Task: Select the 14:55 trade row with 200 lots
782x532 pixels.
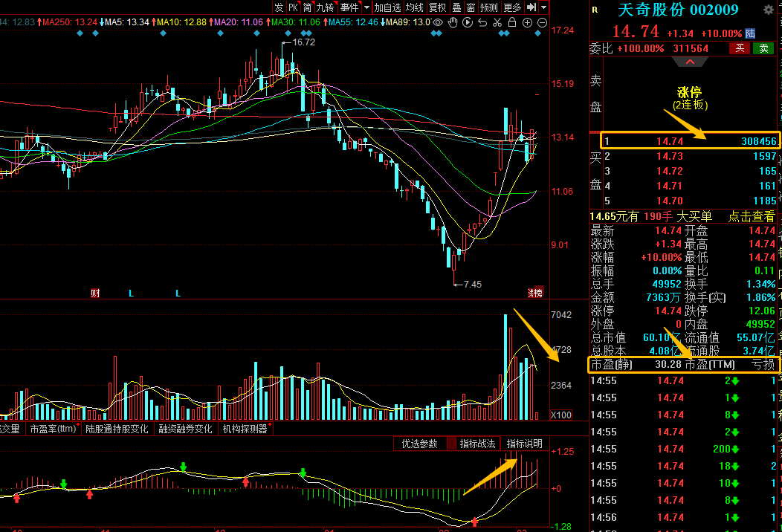Action: [x=683, y=450]
